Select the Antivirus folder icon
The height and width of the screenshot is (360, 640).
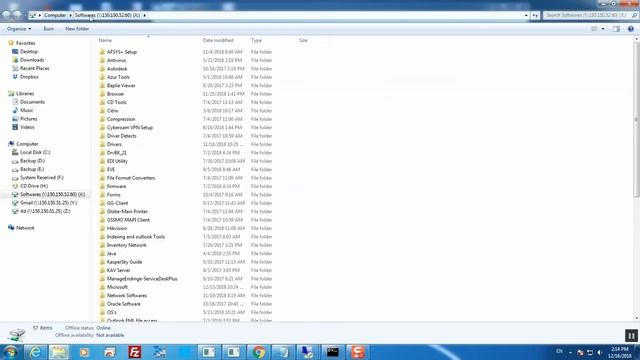(102, 60)
